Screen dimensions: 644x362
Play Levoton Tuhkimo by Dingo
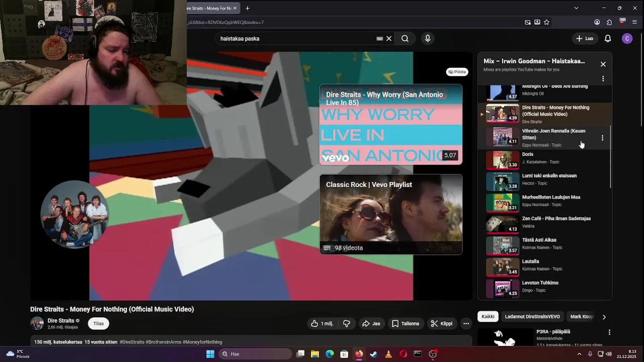click(x=545, y=288)
